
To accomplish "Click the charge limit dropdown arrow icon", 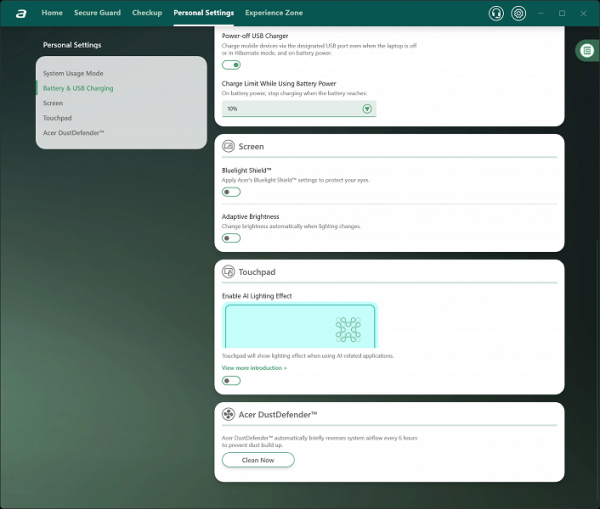I will 367,108.
